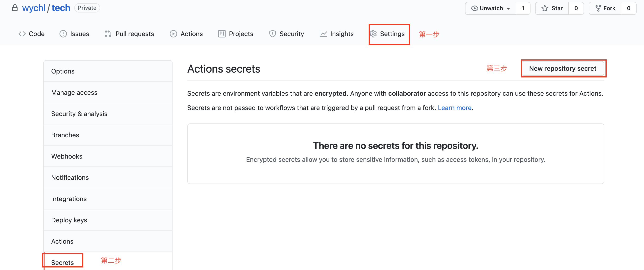Open the Webhooks settings section
This screenshot has height=270, width=644.
coord(67,156)
